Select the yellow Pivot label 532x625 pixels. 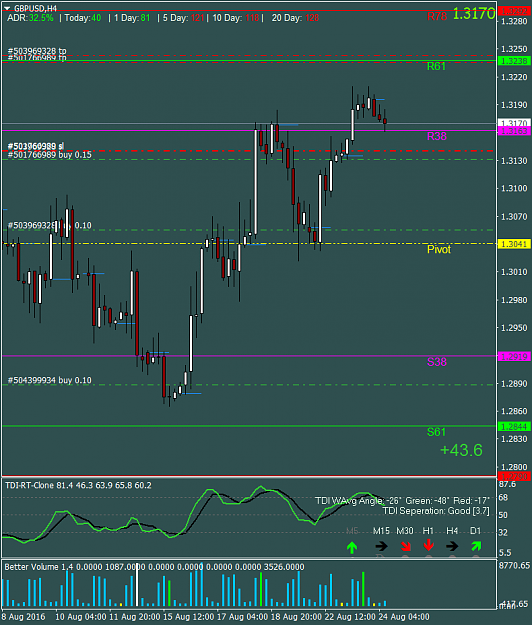(x=439, y=250)
